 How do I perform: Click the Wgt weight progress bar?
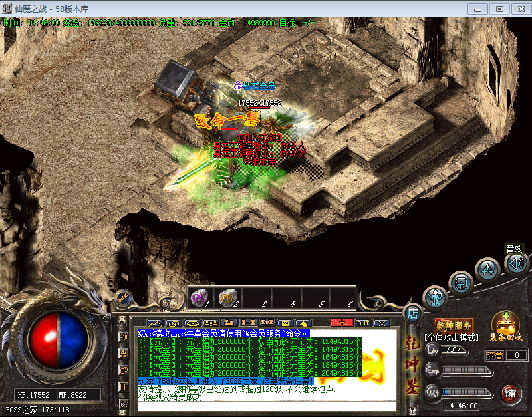pos(467,392)
